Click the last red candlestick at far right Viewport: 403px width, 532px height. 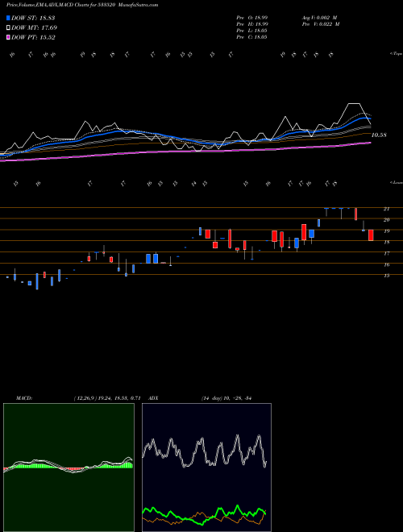[x=371, y=235]
